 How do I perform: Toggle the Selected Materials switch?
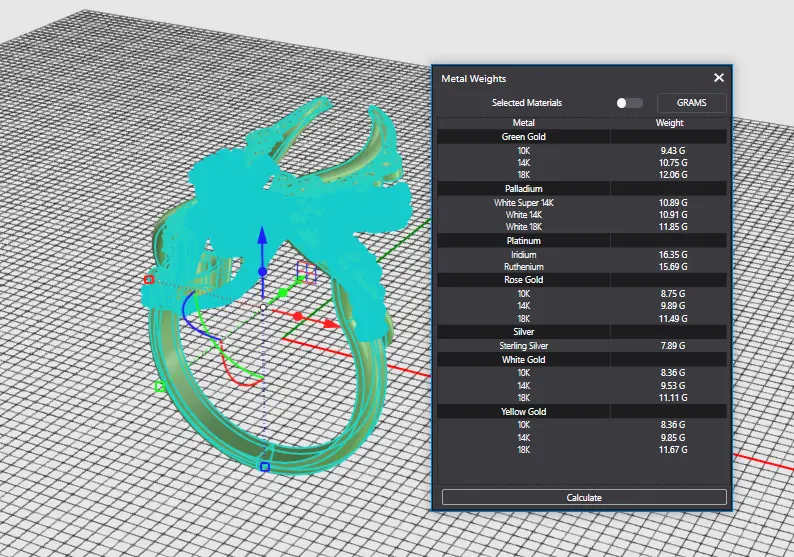tap(629, 103)
